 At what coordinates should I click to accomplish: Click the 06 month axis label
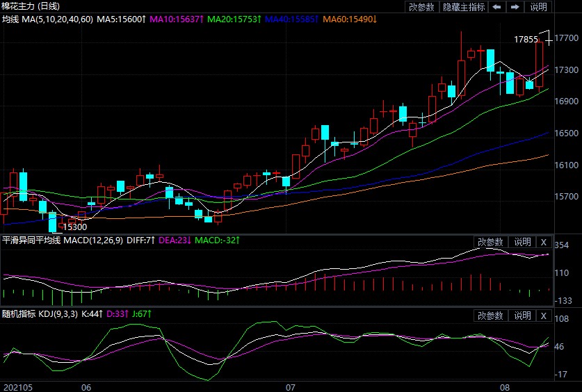pos(86,388)
